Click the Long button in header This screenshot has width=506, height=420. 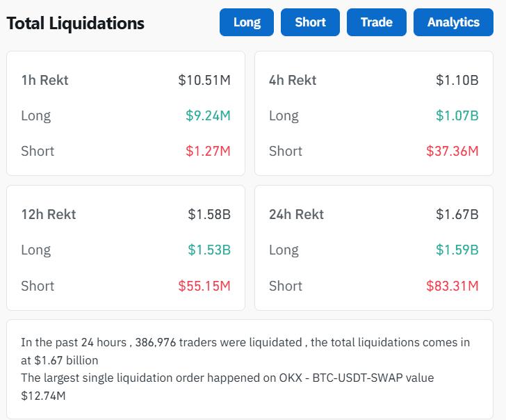[x=247, y=22]
